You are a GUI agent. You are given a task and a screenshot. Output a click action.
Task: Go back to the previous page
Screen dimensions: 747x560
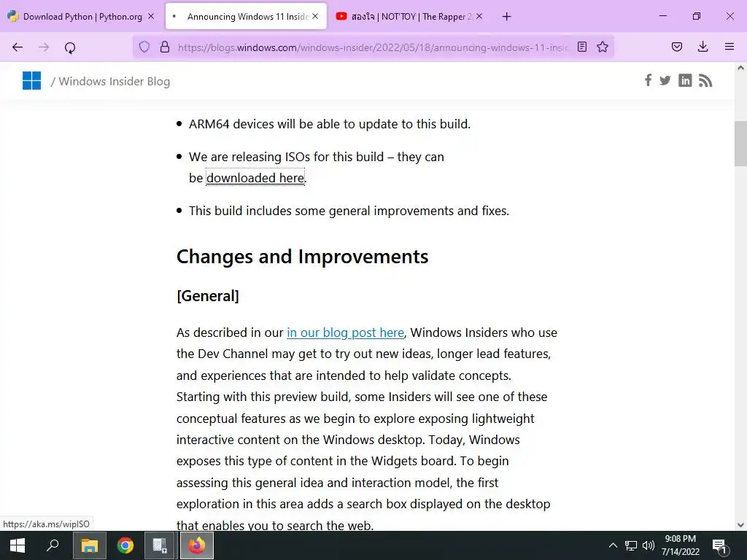point(18,47)
